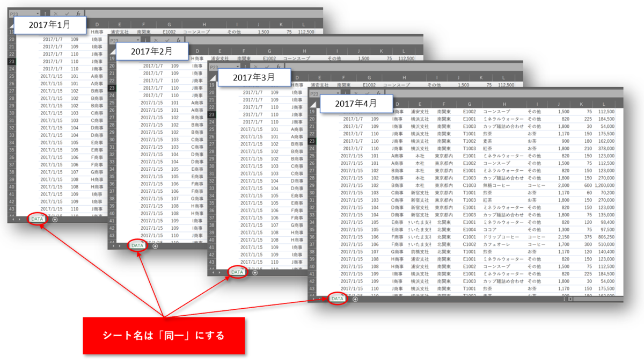The height and width of the screenshot is (363, 644).
Task: Add a new sheet in the February window
Action: [x=155, y=246]
